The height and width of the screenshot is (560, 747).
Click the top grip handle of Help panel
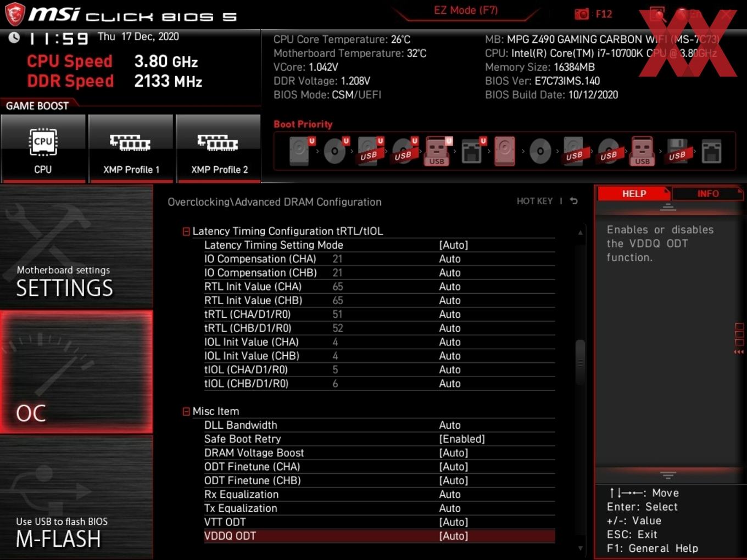[x=668, y=207]
